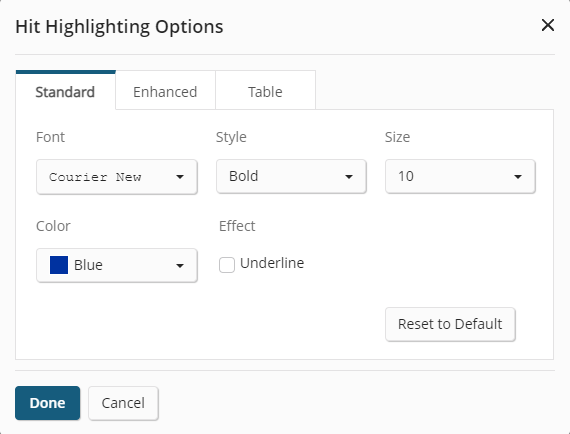Enable the Underline checkbox
This screenshot has width=570, height=434.
tap(227, 265)
